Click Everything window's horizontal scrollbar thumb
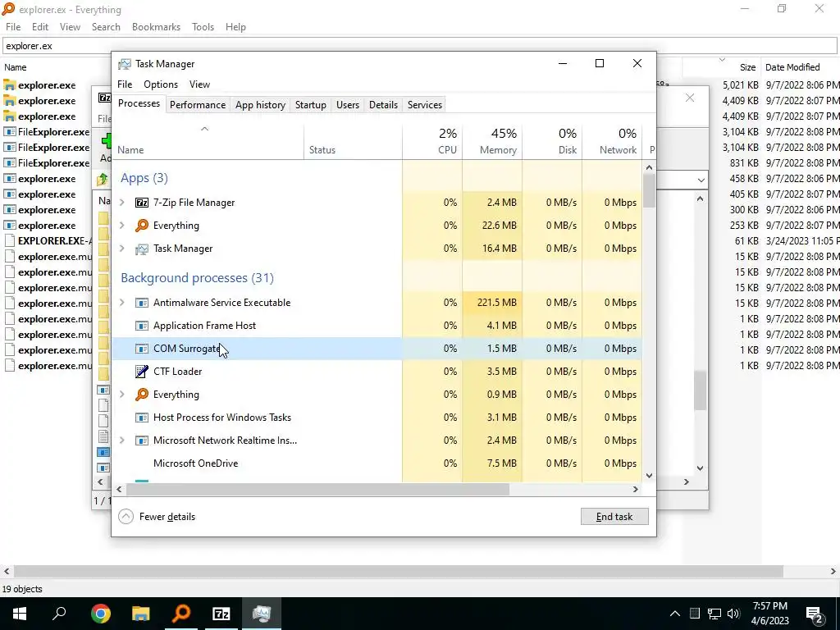 click(399, 571)
